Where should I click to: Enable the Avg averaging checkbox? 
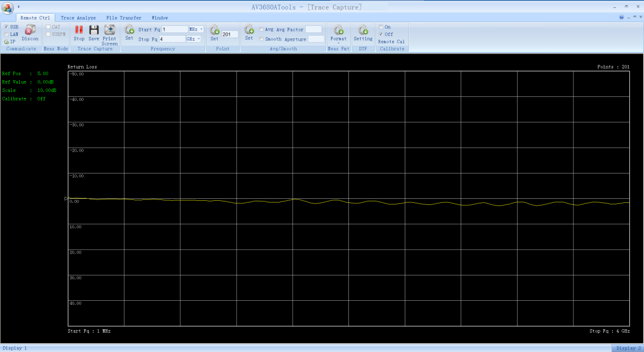point(262,29)
